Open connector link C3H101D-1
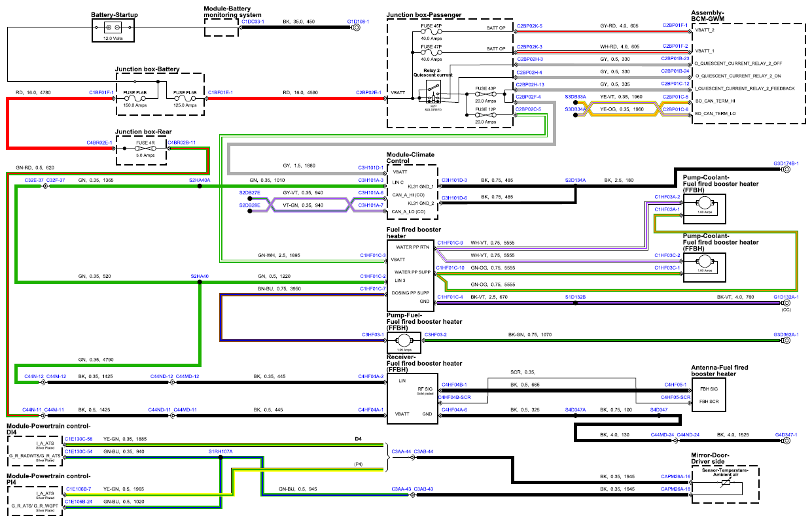This screenshot has height=522, width=812. [x=370, y=167]
